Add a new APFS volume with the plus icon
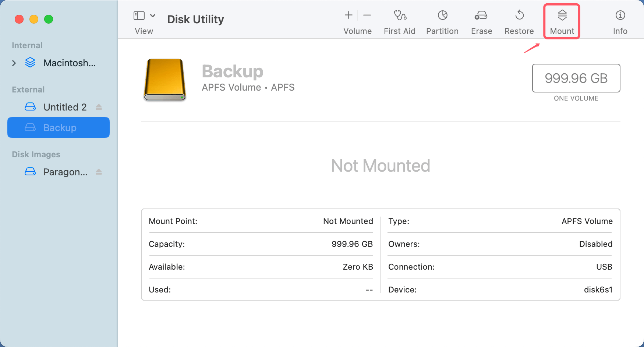The height and width of the screenshot is (347, 644). click(348, 15)
